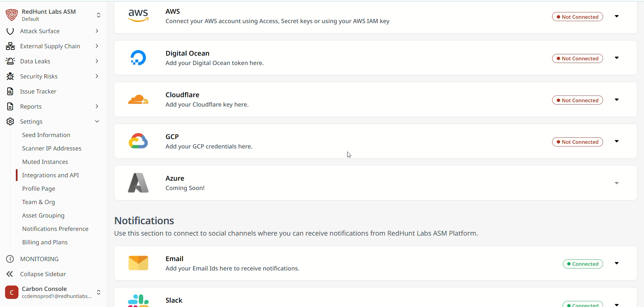Open Notifications Preference
The image size is (644, 307).
[55, 229]
